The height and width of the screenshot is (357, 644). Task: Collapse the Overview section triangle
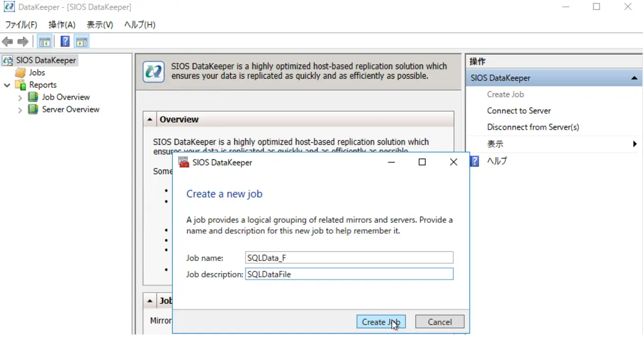[x=149, y=120]
